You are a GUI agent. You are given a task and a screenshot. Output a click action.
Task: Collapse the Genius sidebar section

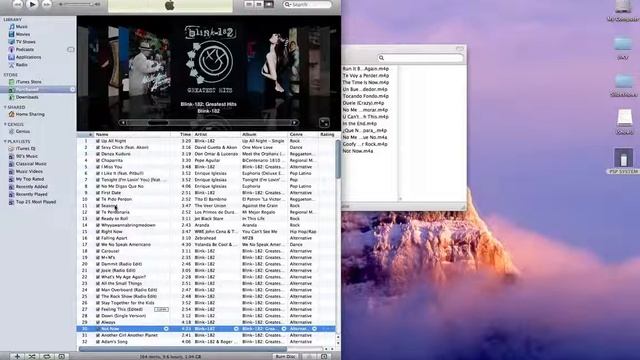(5, 124)
